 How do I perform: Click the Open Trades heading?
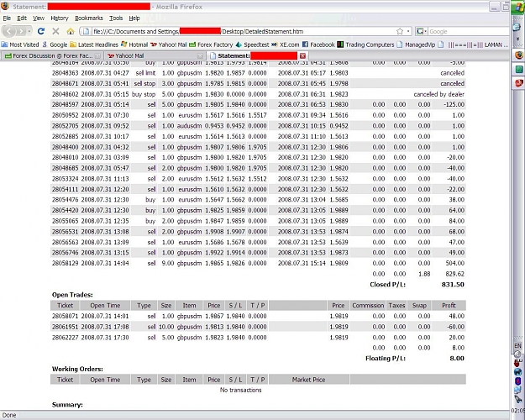point(72,295)
